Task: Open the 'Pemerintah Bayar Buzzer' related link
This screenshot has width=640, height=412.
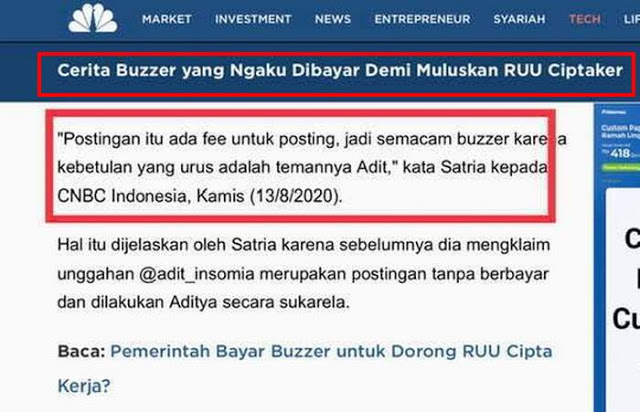Action: [304, 368]
